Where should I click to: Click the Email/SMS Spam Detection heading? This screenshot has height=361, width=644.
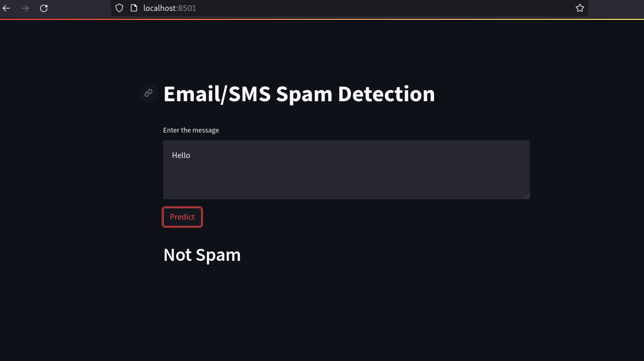click(x=299, y=94)
